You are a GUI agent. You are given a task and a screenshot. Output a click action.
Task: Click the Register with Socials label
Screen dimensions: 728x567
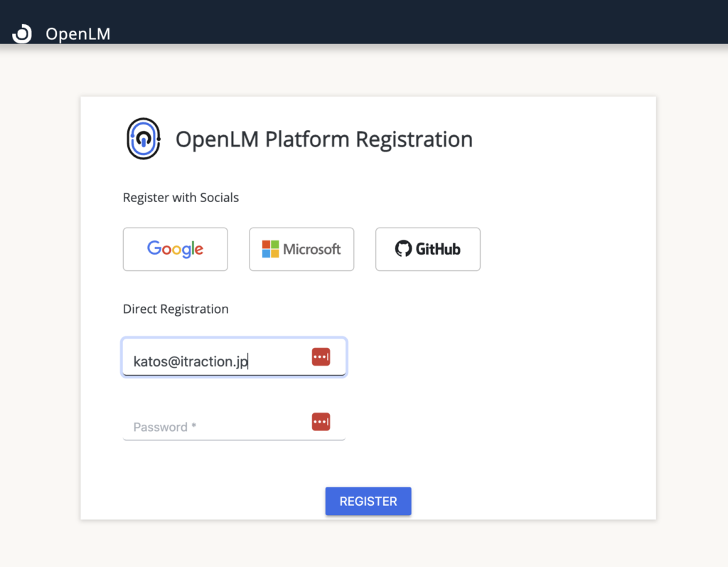click(181, 198)
